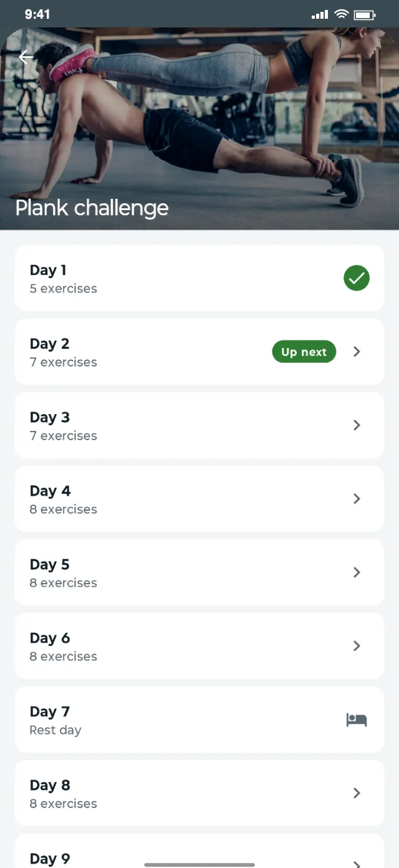This screenshot has width=399, height=868.
Task: Tap the Day 9 chevron arrow
Action: point(357,864)
